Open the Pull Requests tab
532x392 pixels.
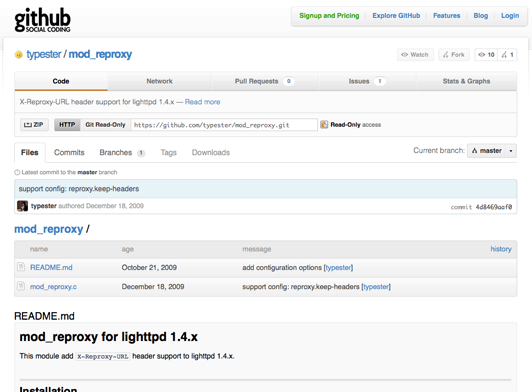pyautogui.click(x=264, y=81)
